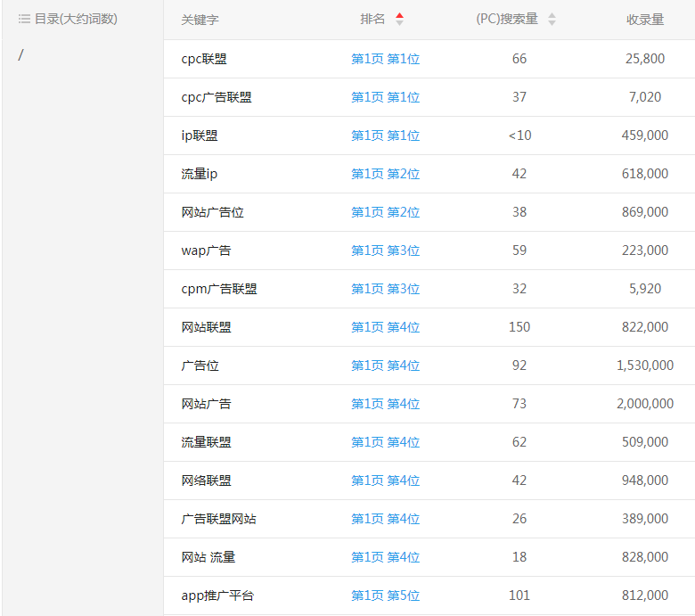Open the ranking link for 流量ip
This screenshot has width=695, height=616.
coord(385,174)
